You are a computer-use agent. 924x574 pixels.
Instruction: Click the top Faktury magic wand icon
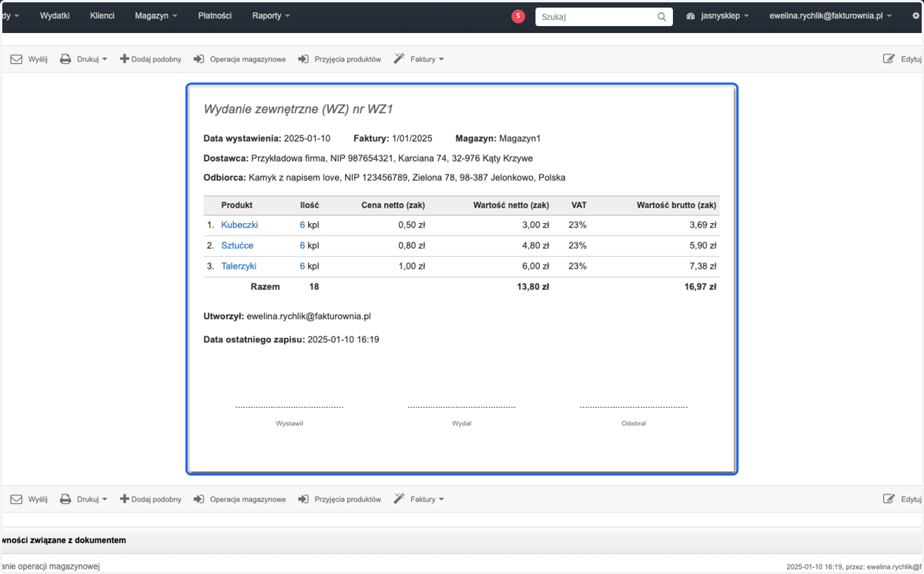[399, 59]
